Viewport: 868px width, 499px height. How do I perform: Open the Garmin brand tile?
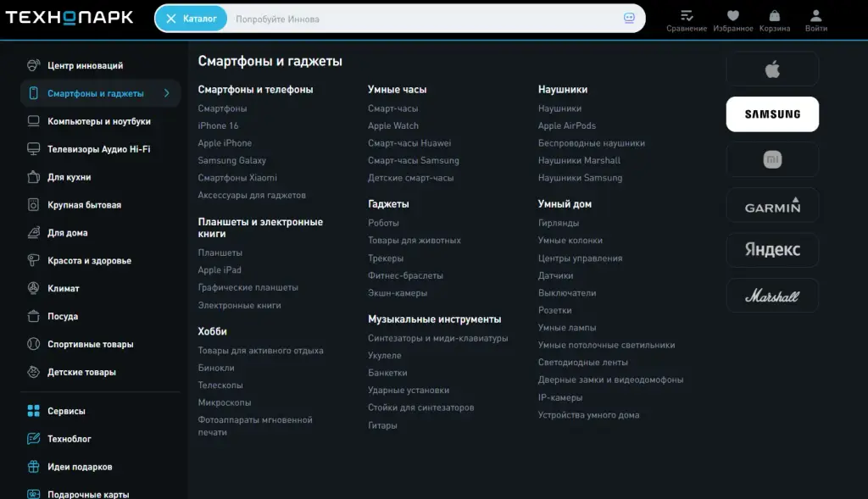click(x=772, y=205)
